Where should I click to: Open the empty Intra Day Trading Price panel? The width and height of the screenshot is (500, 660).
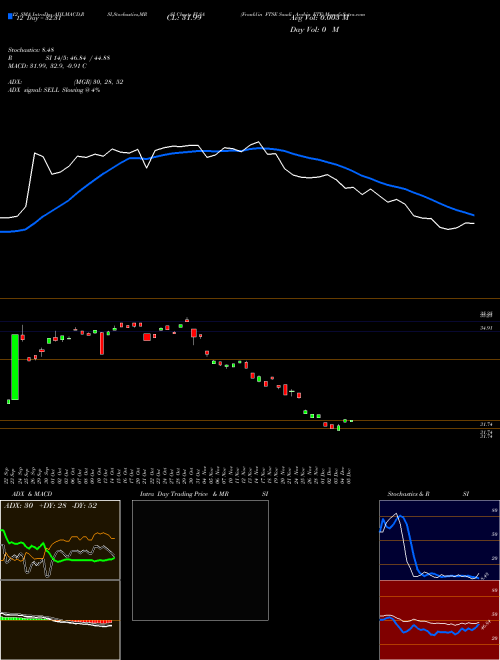[x=200, y=560]
